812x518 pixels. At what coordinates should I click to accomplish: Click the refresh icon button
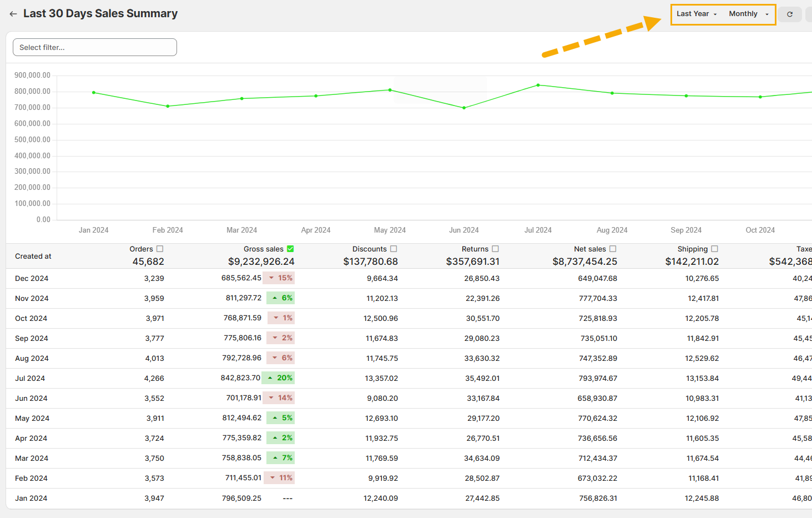tap(789, 14)
